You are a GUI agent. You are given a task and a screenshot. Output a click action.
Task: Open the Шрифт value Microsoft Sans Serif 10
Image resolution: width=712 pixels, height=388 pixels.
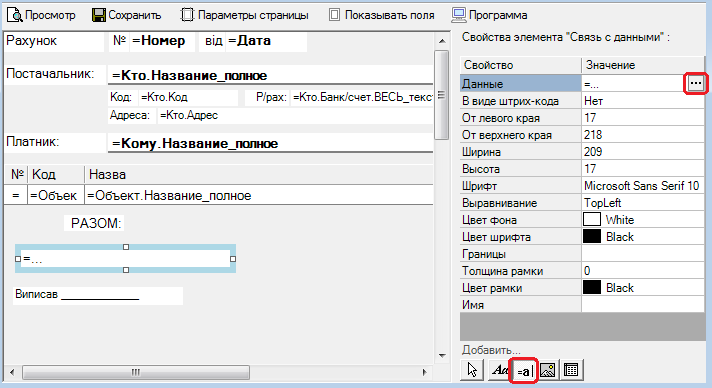coord(643,186)
